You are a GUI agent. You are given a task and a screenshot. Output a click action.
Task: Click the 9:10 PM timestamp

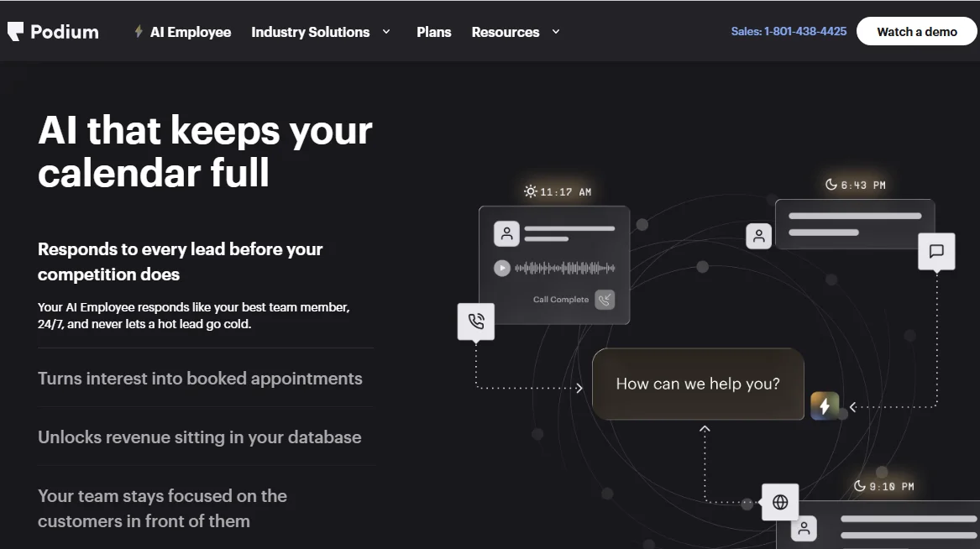click(892, 487)
